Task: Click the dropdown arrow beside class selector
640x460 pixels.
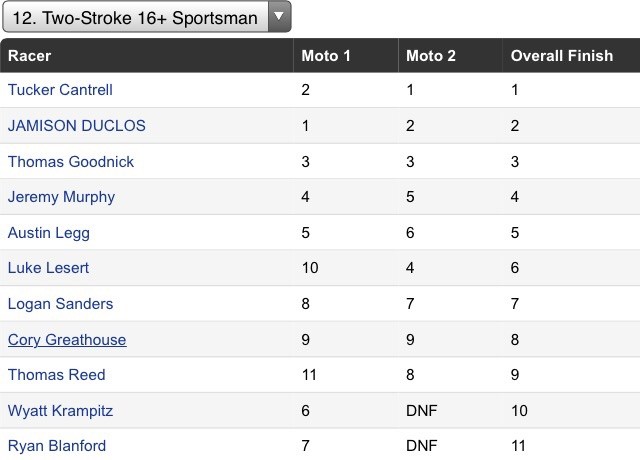Action: 279,16
